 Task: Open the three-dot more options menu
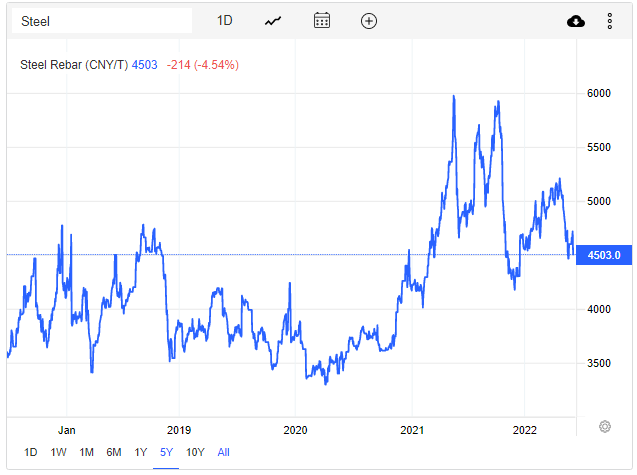[609, 21]
